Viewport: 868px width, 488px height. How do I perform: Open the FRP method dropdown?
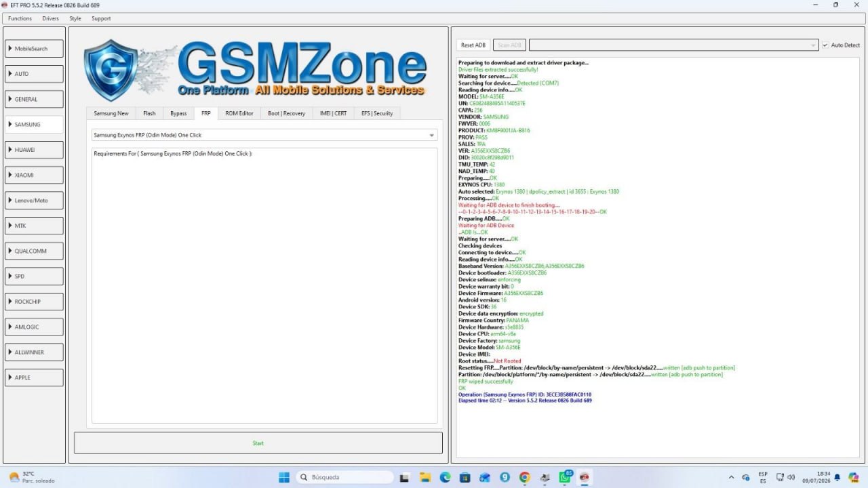(264, 135)
